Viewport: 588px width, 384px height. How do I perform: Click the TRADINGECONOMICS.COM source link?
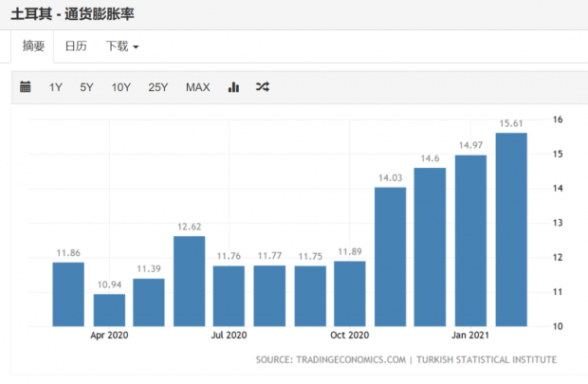coord(351,360)
